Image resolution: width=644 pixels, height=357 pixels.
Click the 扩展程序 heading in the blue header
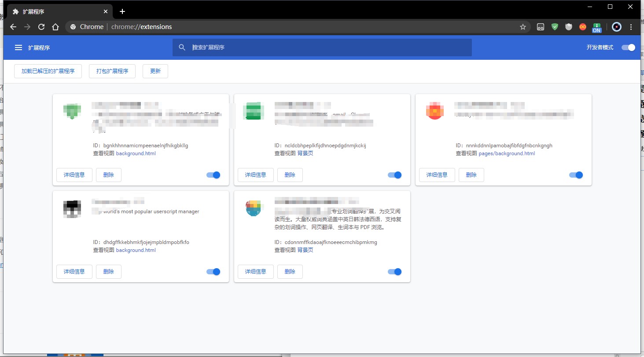coord(39,47)
